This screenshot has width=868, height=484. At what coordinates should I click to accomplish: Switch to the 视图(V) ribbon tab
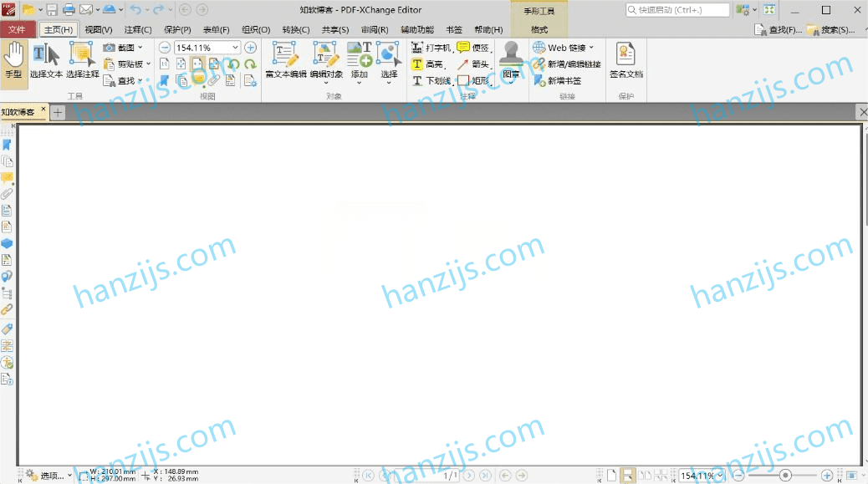tap(98, 29)
